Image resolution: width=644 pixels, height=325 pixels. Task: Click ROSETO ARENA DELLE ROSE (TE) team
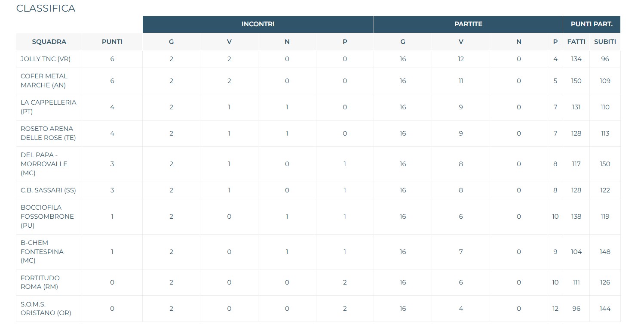pos(47,133)
